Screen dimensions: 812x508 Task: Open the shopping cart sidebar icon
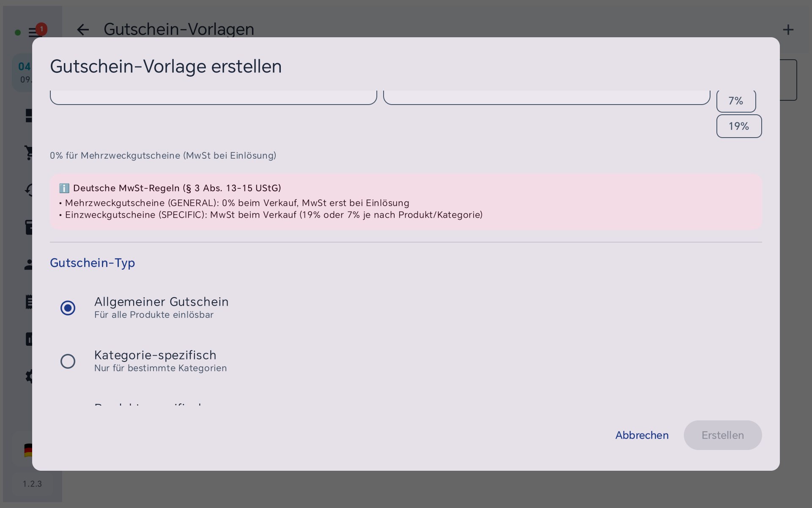[29, 153]
